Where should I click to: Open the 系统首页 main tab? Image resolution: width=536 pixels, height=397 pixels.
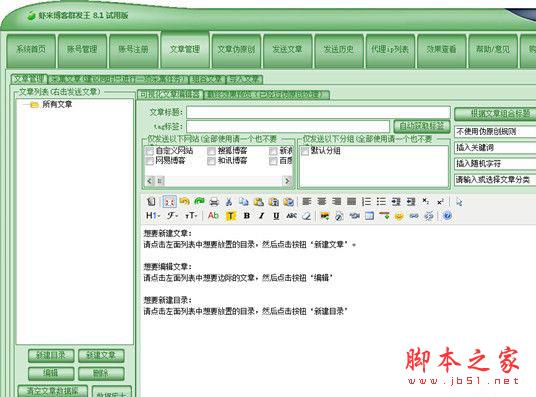tap(31, 50)
